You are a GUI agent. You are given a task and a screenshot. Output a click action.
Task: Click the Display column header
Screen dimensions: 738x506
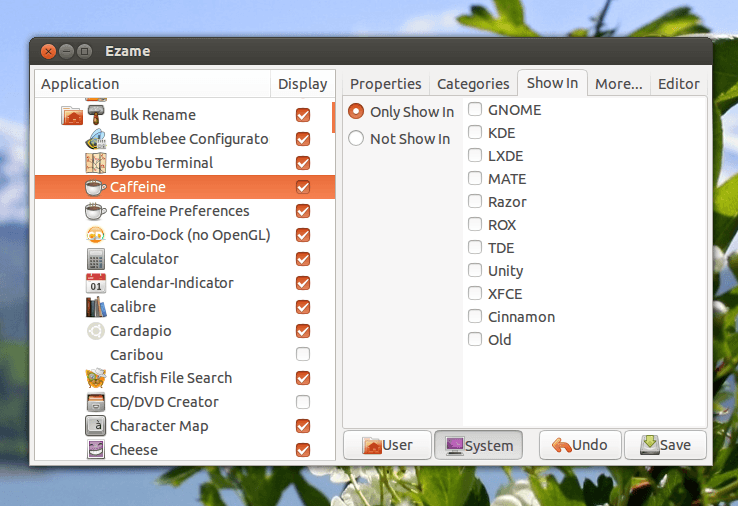coord(302,84)
